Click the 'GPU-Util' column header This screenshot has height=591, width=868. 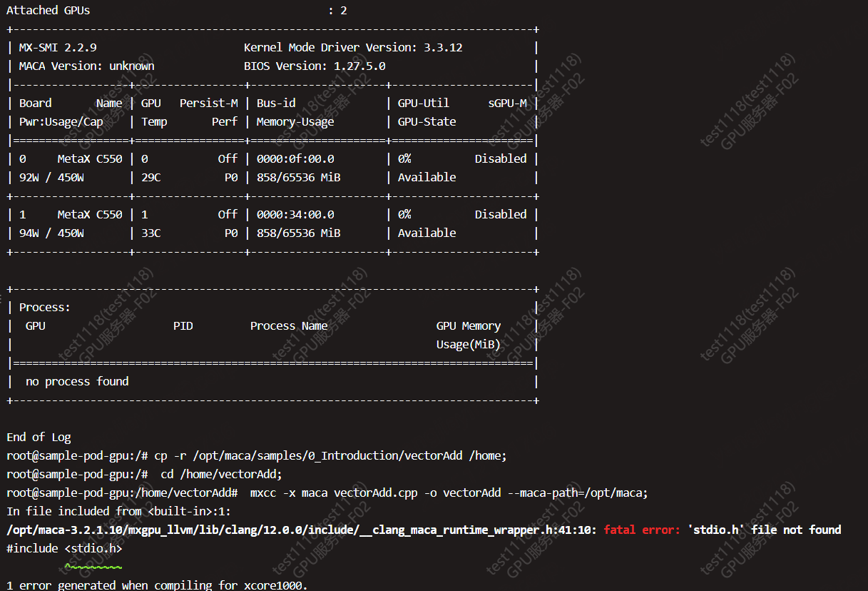tap(424, 103)
